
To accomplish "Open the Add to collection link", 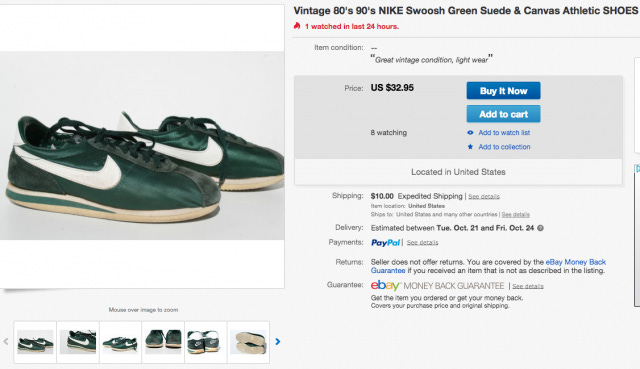I will pos(504,147).
